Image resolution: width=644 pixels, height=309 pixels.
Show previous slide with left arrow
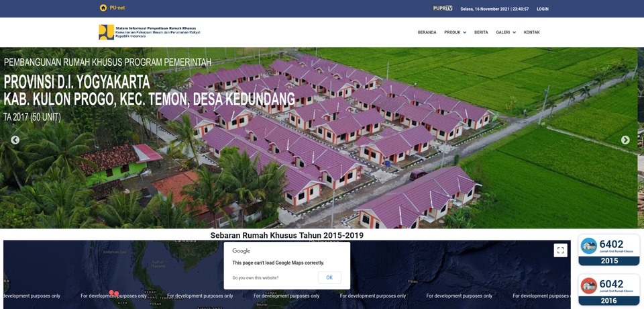(x=15, y=140)
